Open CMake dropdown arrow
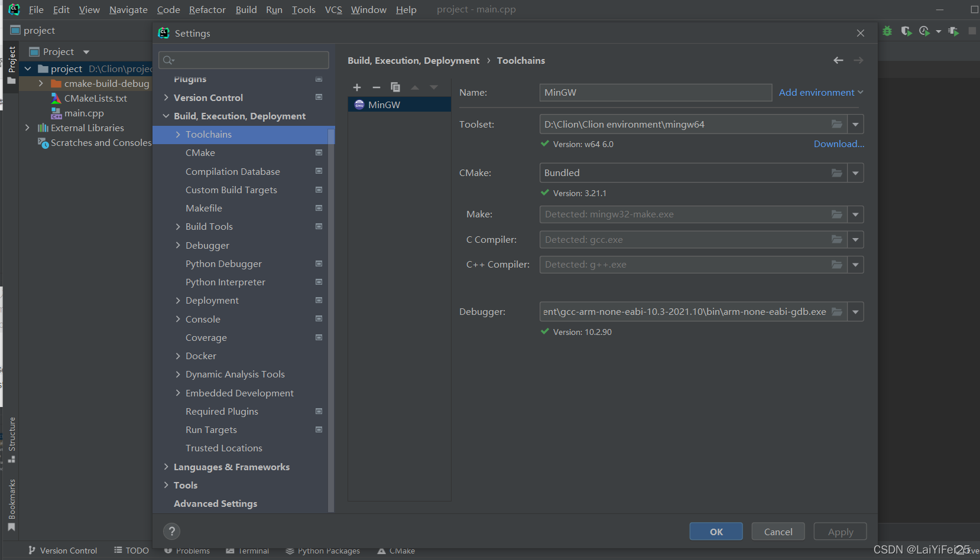Image resolution: width=980 pixels, height=560 pixels. [855, 173]
